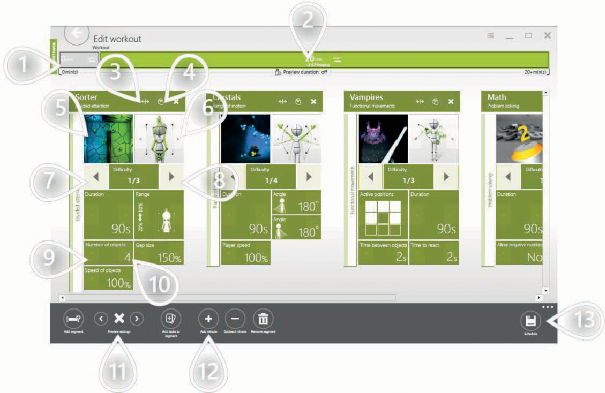The image size is (605, 393).
Task: Decrease Math difficulty with left arrow
Action: click(508, 177)
